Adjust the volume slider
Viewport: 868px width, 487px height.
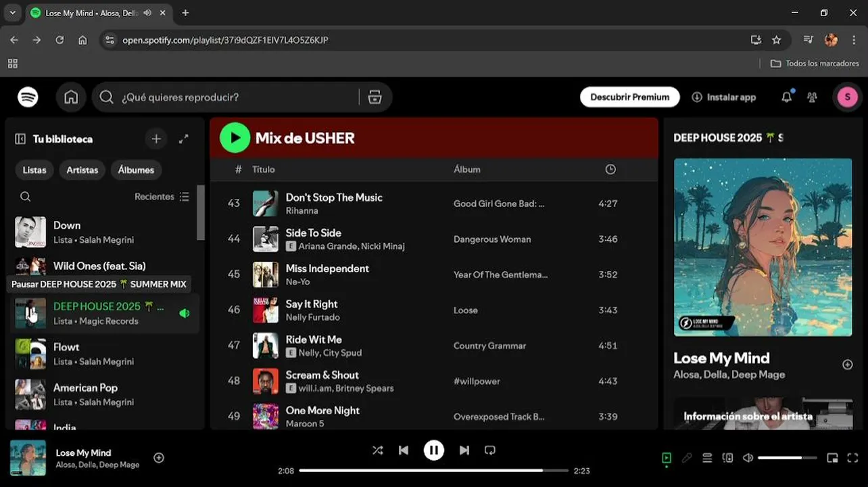point(789,458)
